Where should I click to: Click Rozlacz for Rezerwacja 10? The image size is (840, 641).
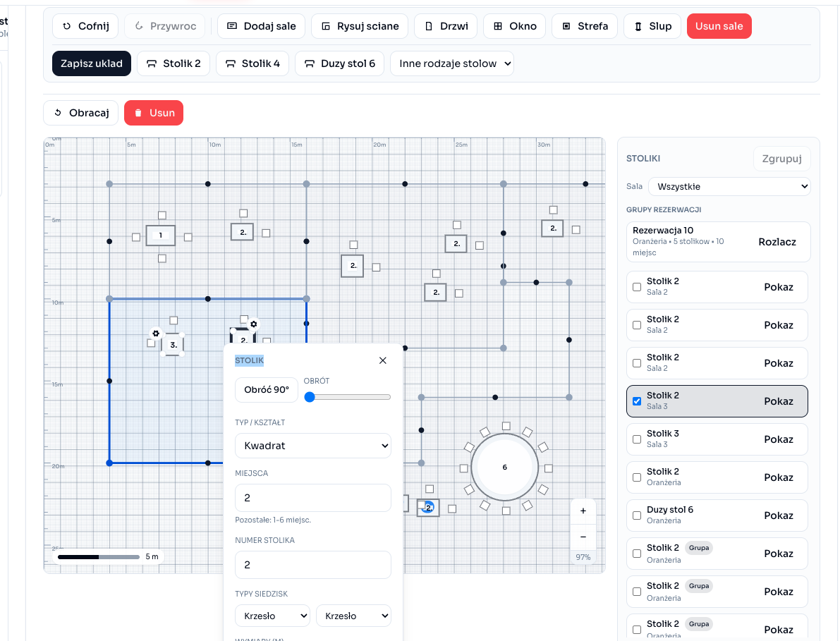(777, 242)
